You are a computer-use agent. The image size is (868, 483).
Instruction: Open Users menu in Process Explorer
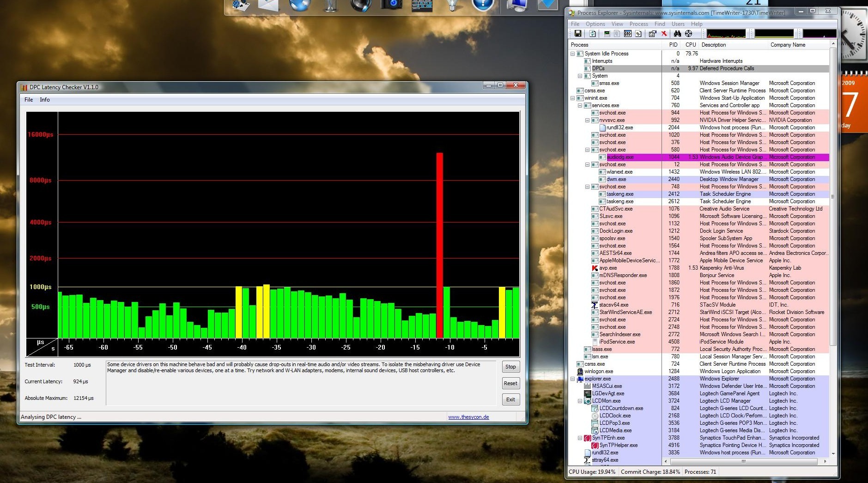(x=678, y=24)
